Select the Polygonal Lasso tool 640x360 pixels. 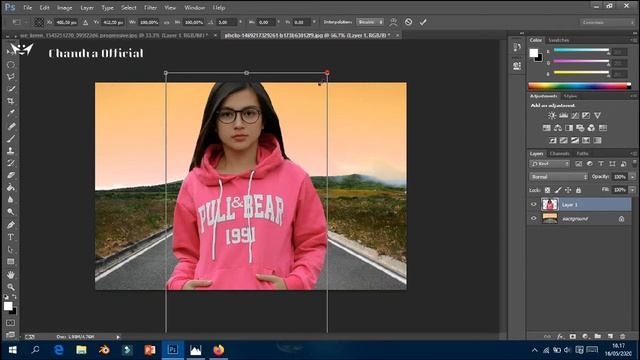(11, 77)
